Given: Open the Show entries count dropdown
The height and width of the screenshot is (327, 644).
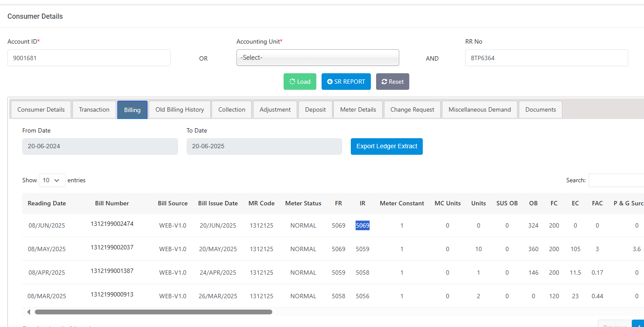Looking at the screenshot, I should pyautogui.click(x=52, y=180).
